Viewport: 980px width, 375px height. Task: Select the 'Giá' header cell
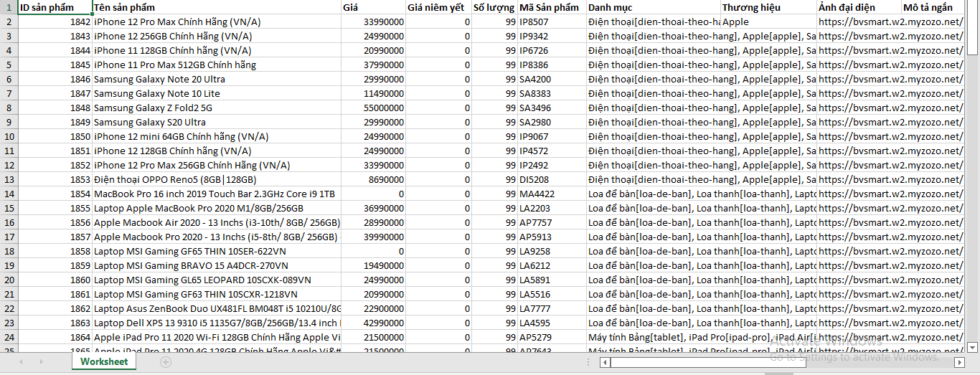click(x=373, y=7)
